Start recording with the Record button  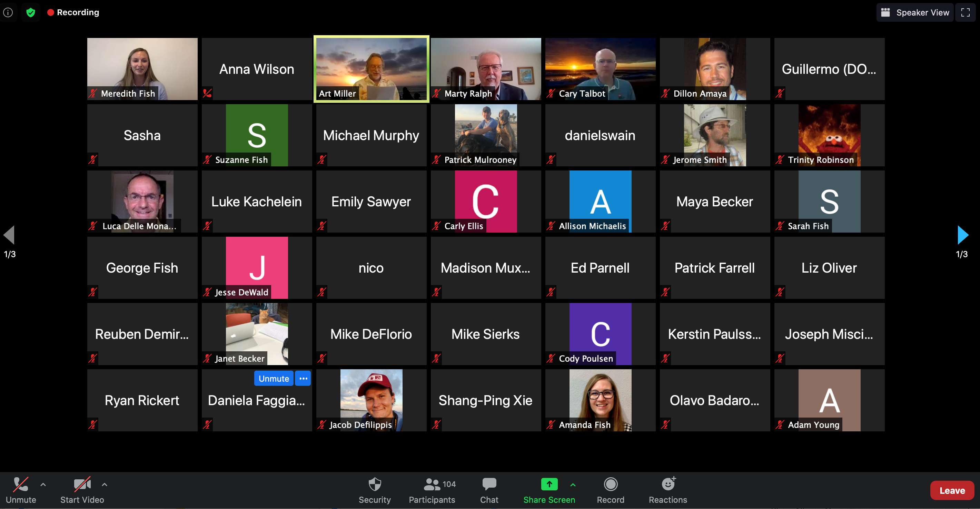(x=611, y=490)
